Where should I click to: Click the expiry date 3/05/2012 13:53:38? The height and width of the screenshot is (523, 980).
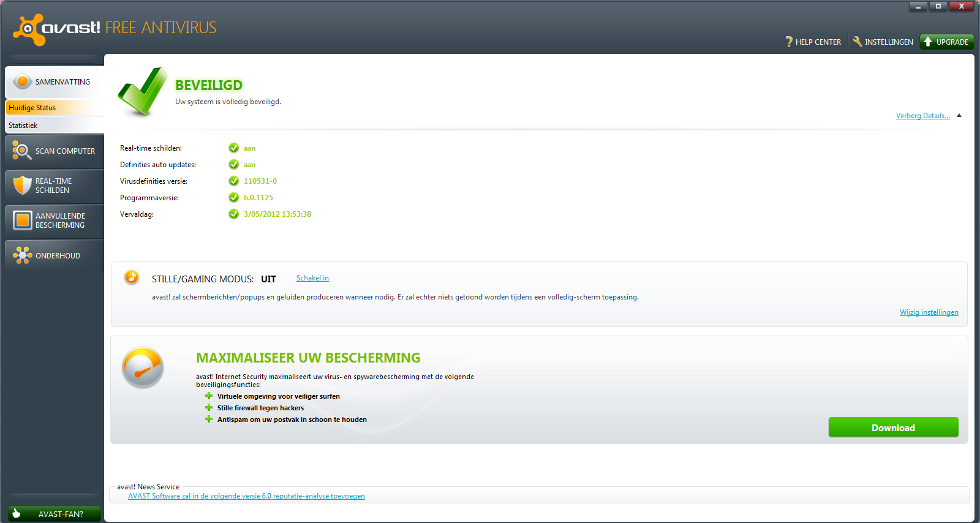click(x=277, y=214)
